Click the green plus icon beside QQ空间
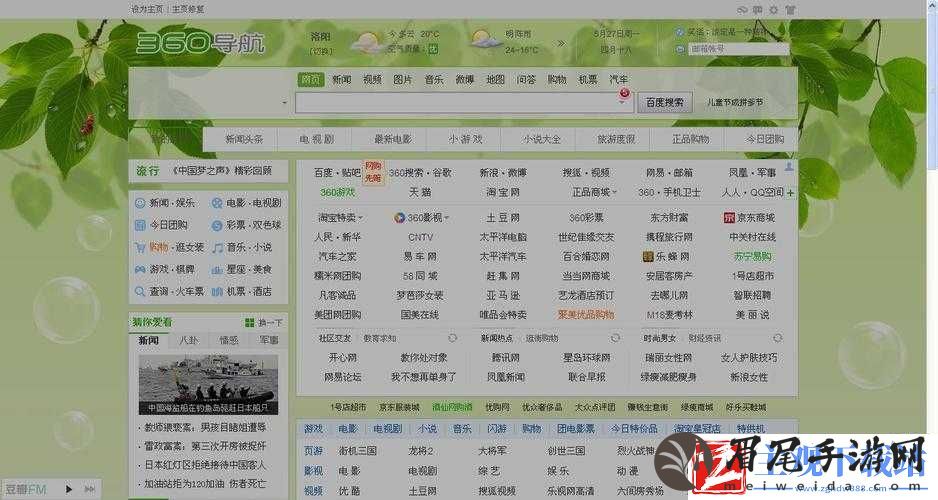The image size is (938, 500). point(791,193)
